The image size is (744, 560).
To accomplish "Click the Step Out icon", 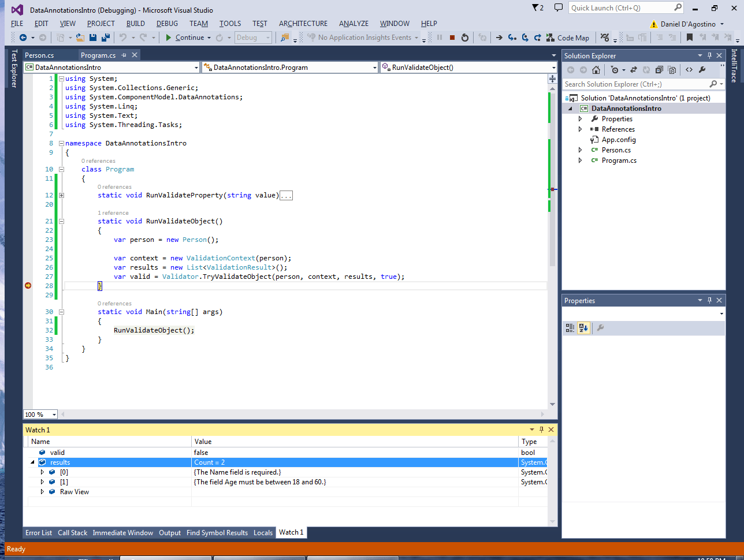I will (x=538, y=38).
